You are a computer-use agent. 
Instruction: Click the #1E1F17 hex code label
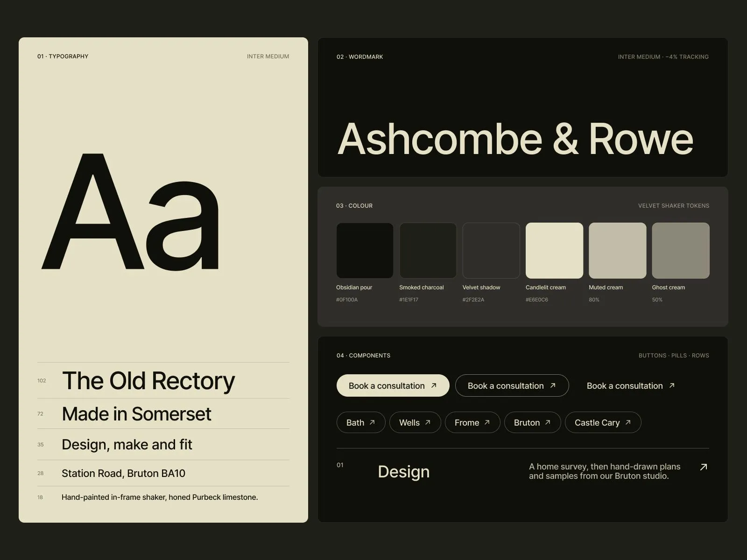pos(409,300)
